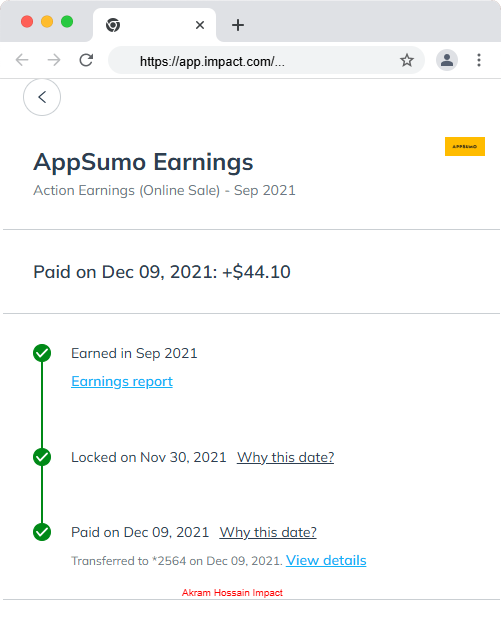Close the current browser tab

(x=200, y=25)
